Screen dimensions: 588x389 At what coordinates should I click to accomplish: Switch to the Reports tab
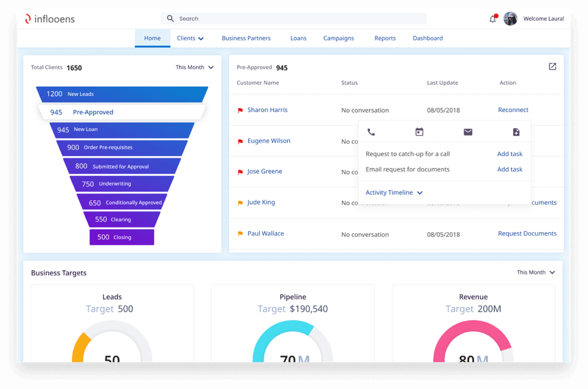385,38
